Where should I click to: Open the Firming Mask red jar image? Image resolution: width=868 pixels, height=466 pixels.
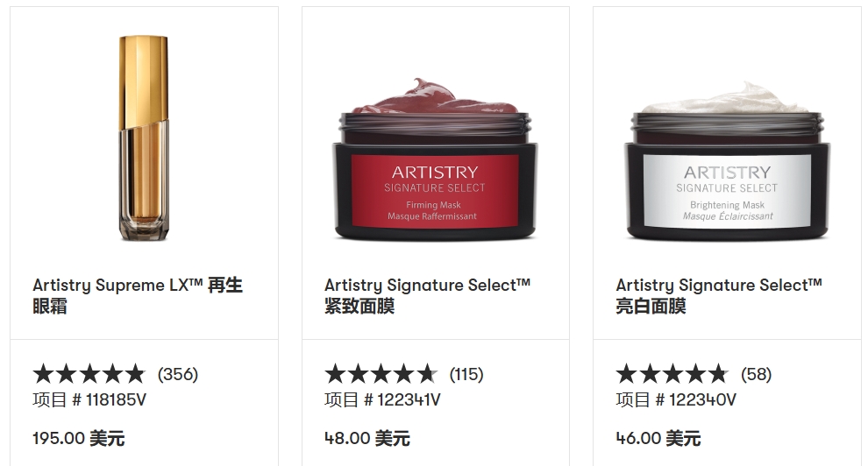[435, 159]
